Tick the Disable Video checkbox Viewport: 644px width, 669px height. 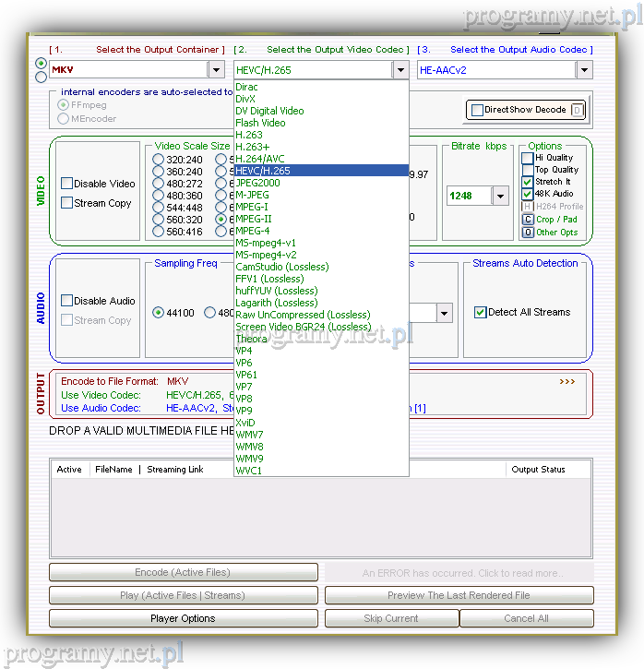coord(67,184)
